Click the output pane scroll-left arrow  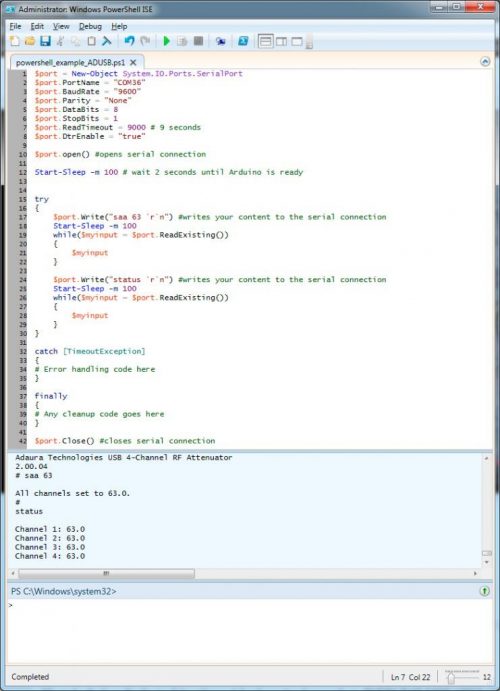point(13,573)
